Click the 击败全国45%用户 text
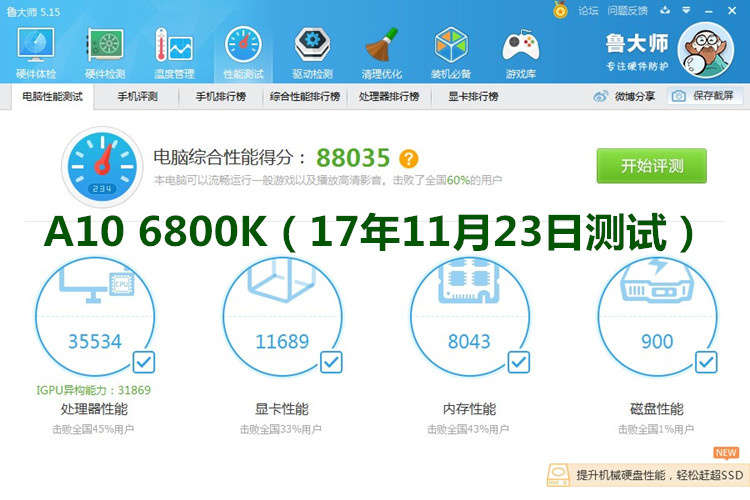Screen dimensions: 750x500 coord(93,430)
